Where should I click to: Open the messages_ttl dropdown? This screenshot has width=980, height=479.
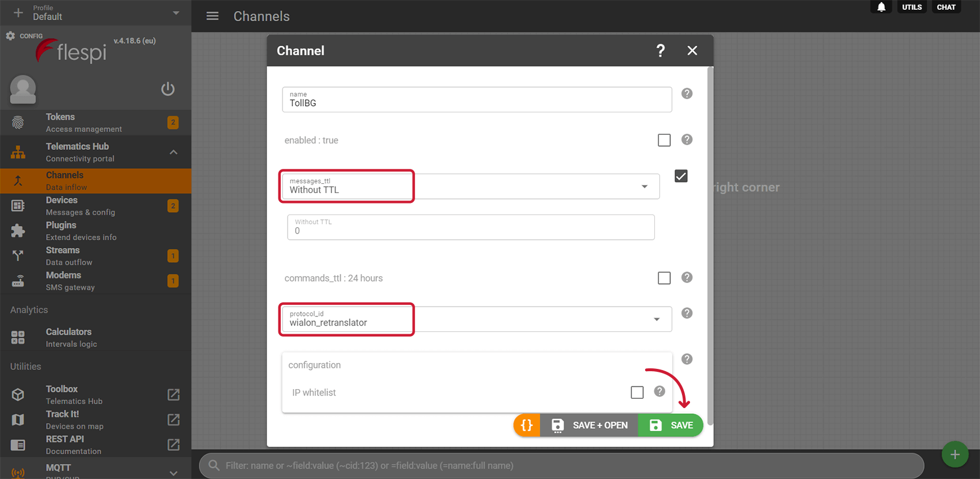[470, 186]
